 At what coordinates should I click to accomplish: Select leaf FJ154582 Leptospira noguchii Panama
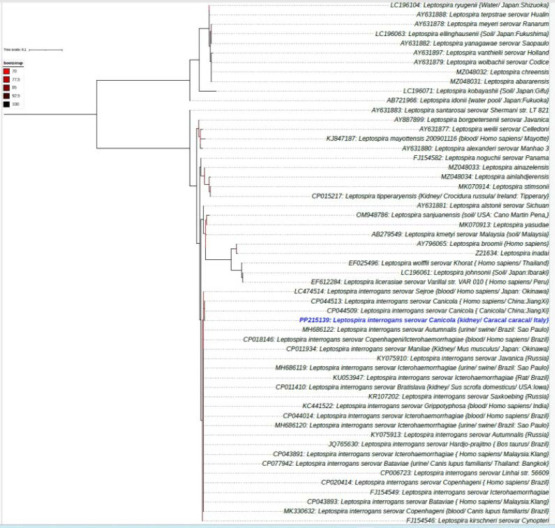(x=481, y=158)
